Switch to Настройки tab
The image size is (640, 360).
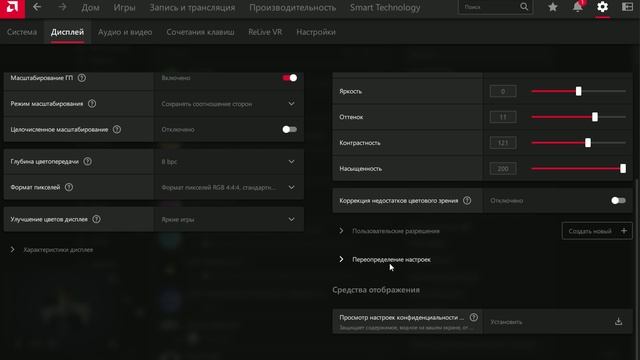point(316,32)
